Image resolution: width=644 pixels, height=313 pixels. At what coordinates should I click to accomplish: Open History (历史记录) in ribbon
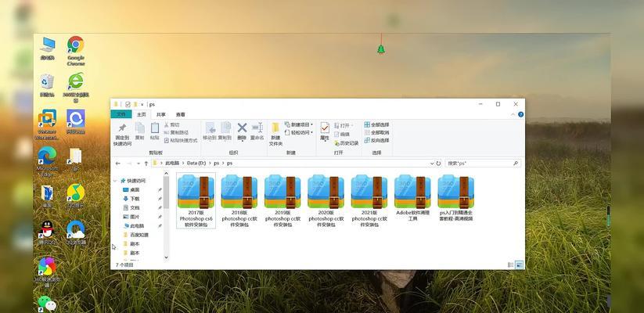point(346,143)
